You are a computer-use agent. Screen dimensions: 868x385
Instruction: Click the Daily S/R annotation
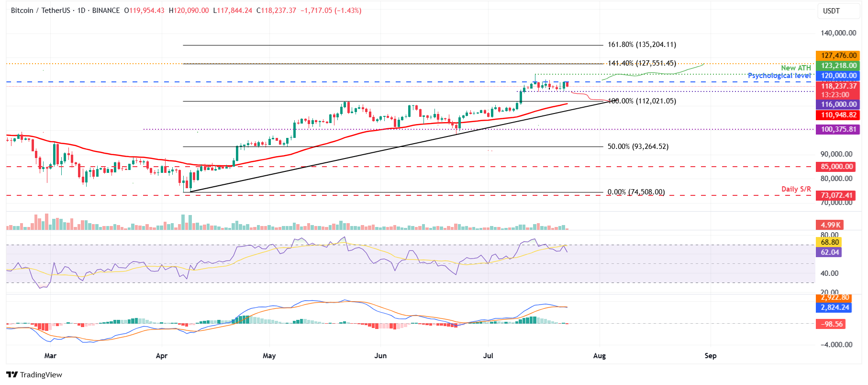click(x=796, y=189)
